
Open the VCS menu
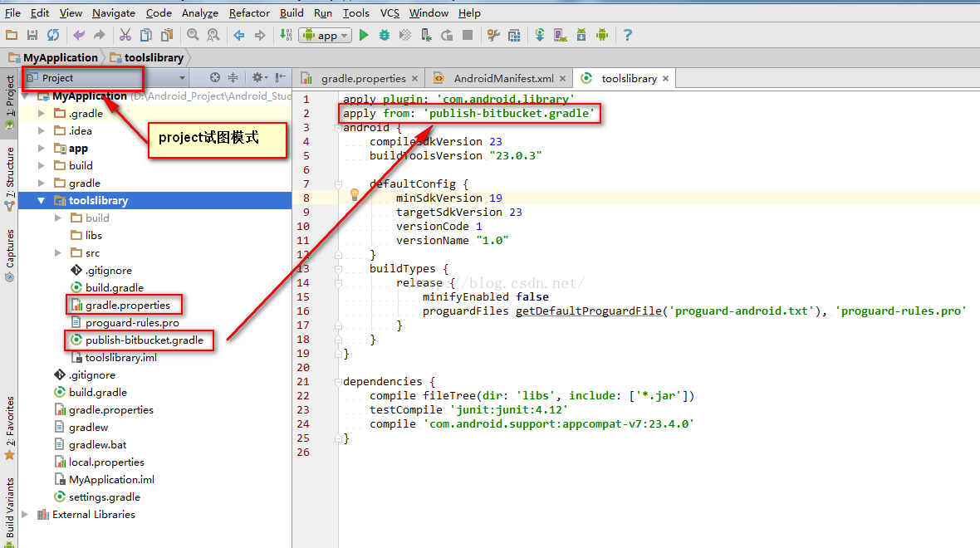(x=390, y=12)
